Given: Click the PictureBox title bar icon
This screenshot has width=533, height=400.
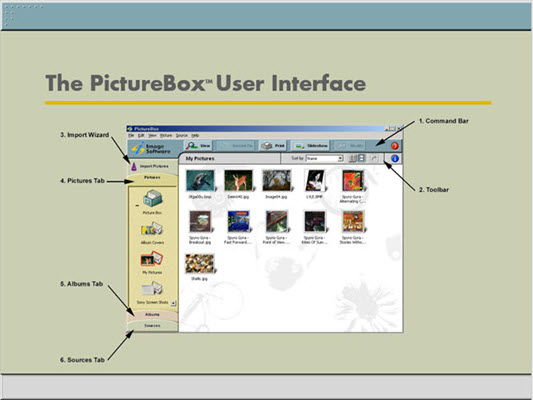Looking at the screenshot, I should tap(130, 129).
